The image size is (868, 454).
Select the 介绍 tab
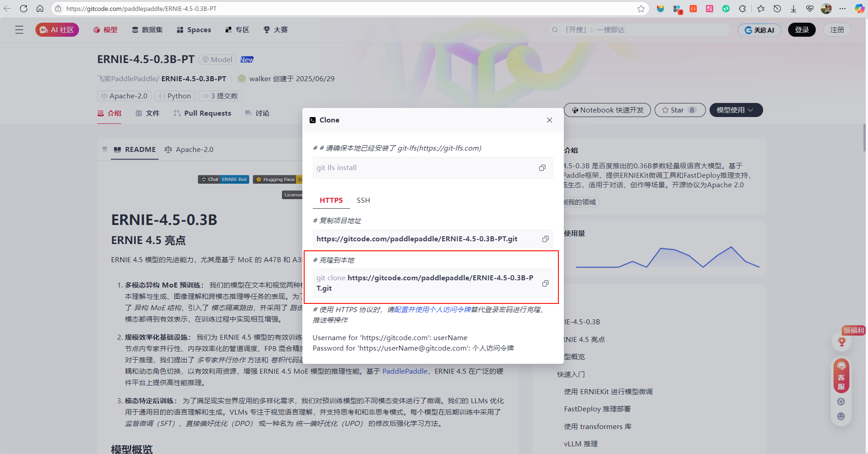[109, 113]
